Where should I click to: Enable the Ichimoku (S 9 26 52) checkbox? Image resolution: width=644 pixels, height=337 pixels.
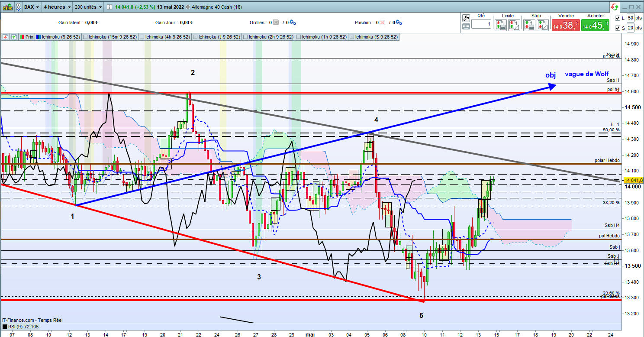point(351,37)
